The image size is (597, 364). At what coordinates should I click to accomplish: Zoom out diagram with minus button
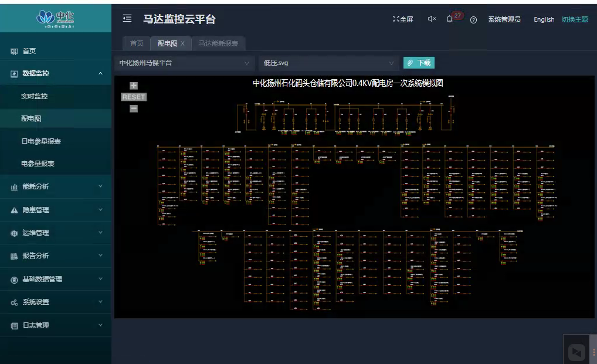[134, 108]
